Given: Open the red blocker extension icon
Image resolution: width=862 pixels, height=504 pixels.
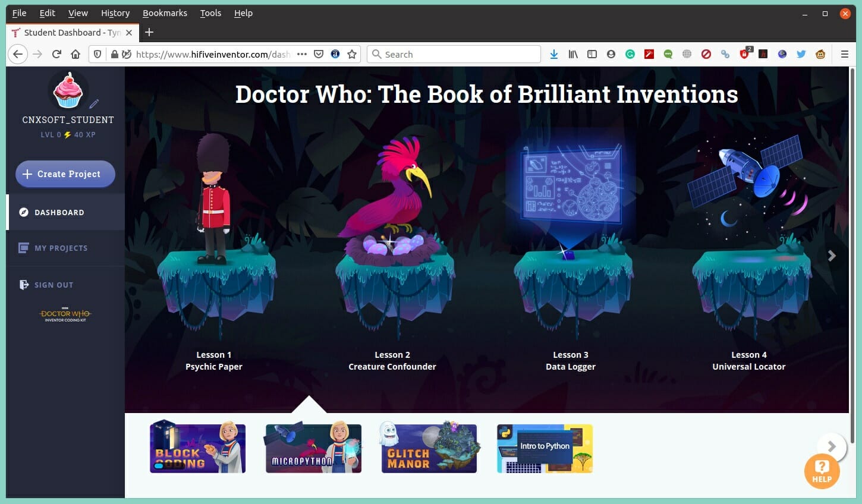Looking at the screenshot, I should tap(706, 54).
